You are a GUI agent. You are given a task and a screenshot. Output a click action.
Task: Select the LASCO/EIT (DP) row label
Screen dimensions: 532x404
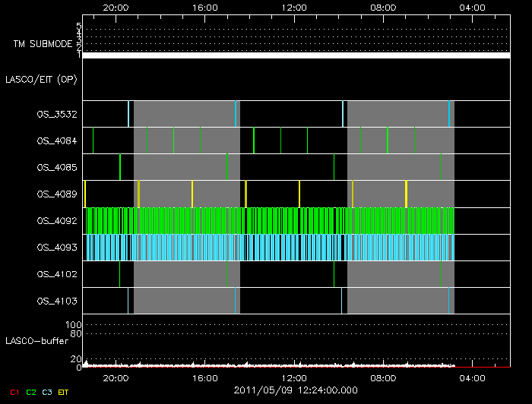(43, 79)
